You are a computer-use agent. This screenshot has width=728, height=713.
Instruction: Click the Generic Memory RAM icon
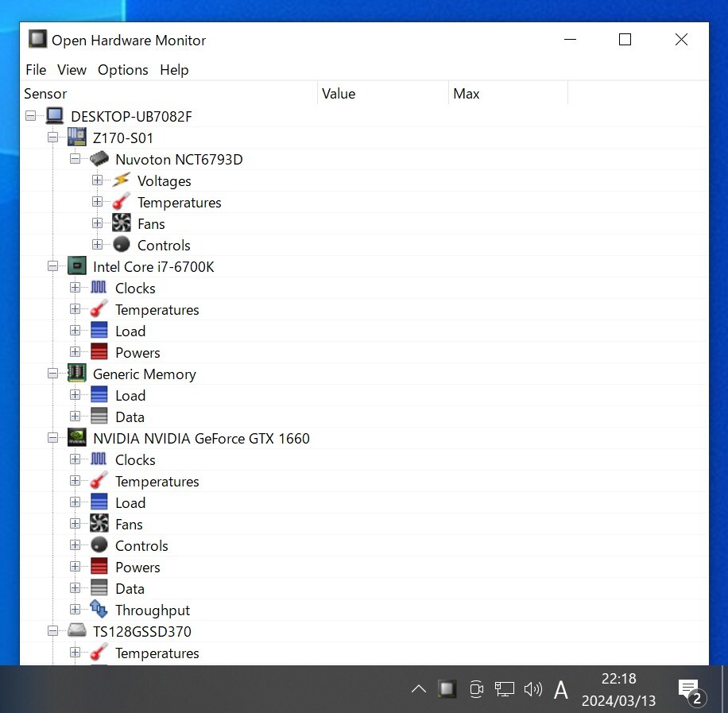point(76,373)
